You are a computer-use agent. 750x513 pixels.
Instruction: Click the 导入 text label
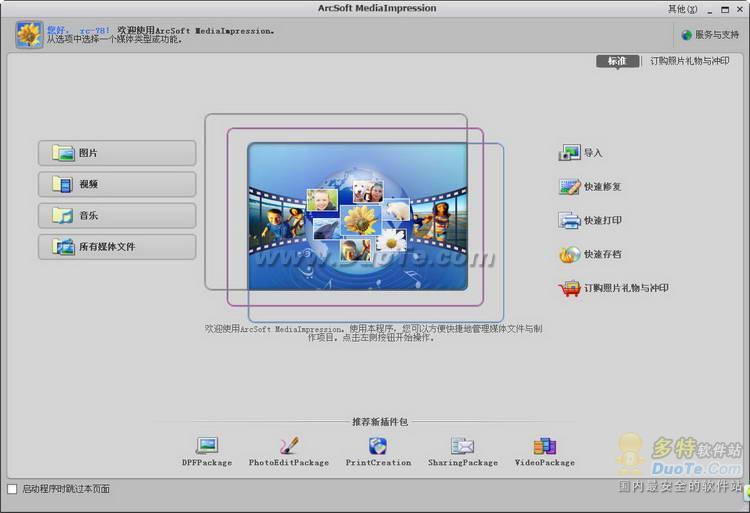point(593,153)
